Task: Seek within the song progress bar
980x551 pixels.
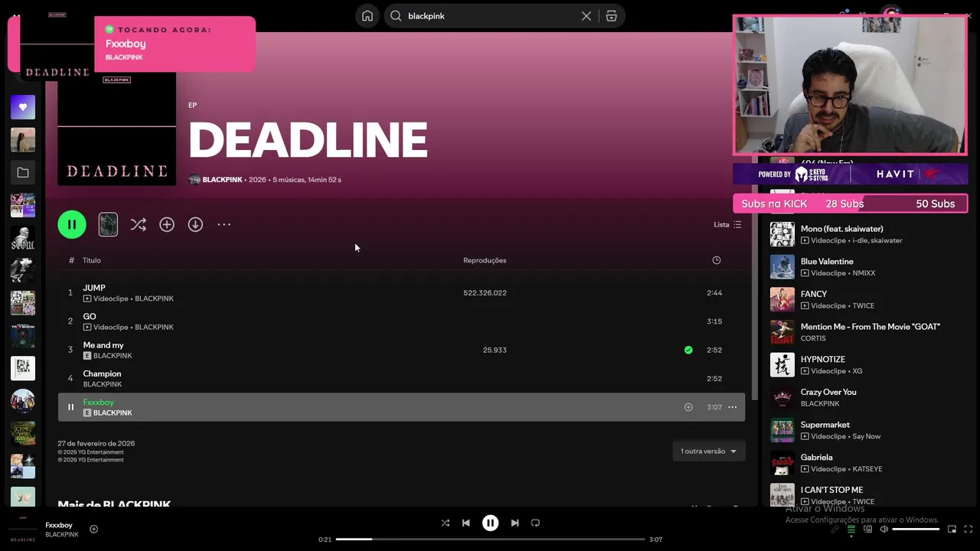Action: [x=490, y=540]
